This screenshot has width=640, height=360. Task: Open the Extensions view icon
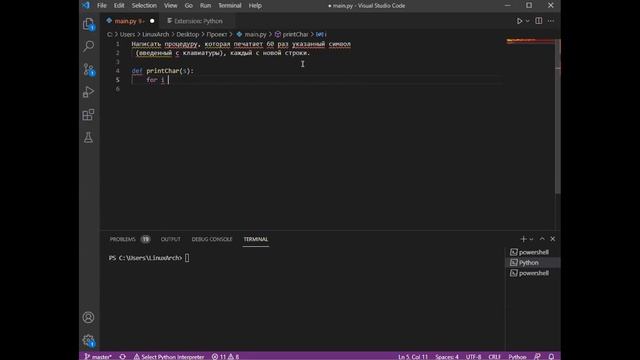click(89, 115)
